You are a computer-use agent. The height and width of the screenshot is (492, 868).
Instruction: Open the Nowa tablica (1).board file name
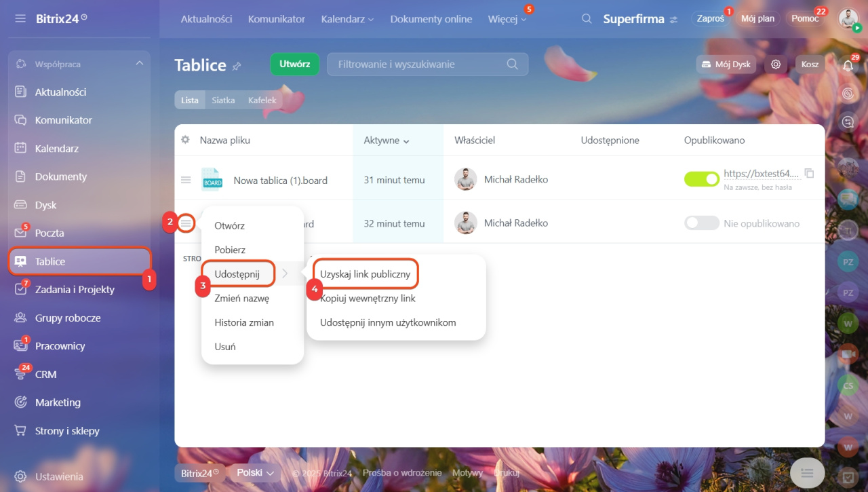tap(281, 181)
